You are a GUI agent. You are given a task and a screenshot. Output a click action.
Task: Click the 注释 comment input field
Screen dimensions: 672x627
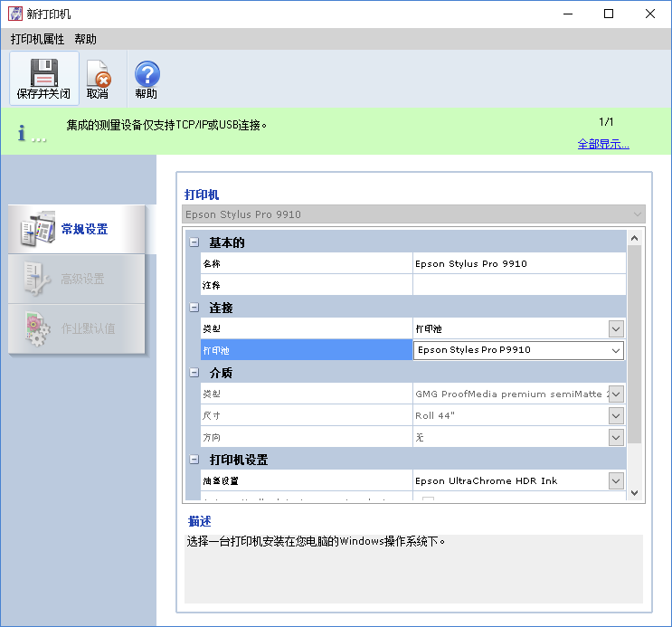pos(518,285)
